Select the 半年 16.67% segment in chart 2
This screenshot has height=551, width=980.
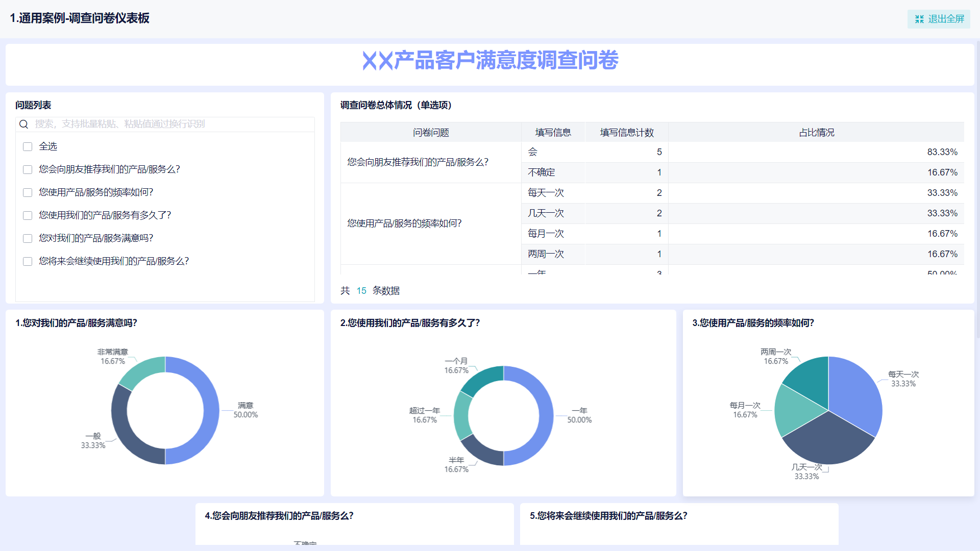[x=481, y=453]
